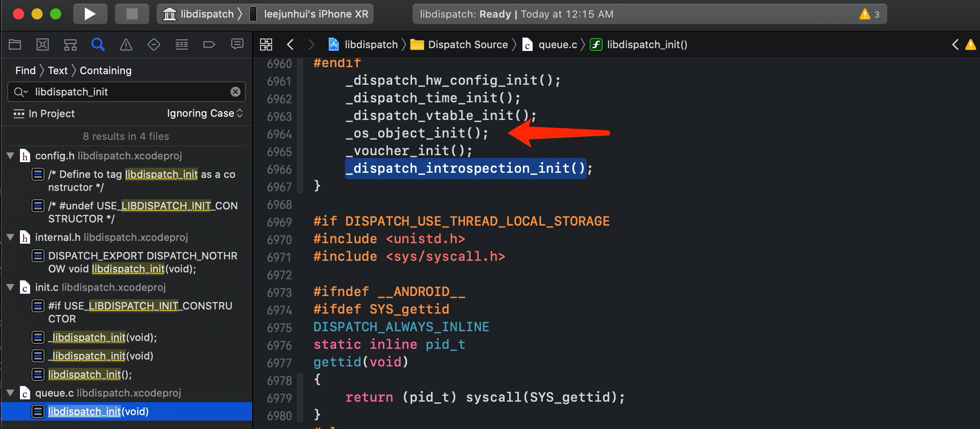Open the Breakpoint navigator icon
Viewport: 980px width, 429px height.
(x=210, y=44)
